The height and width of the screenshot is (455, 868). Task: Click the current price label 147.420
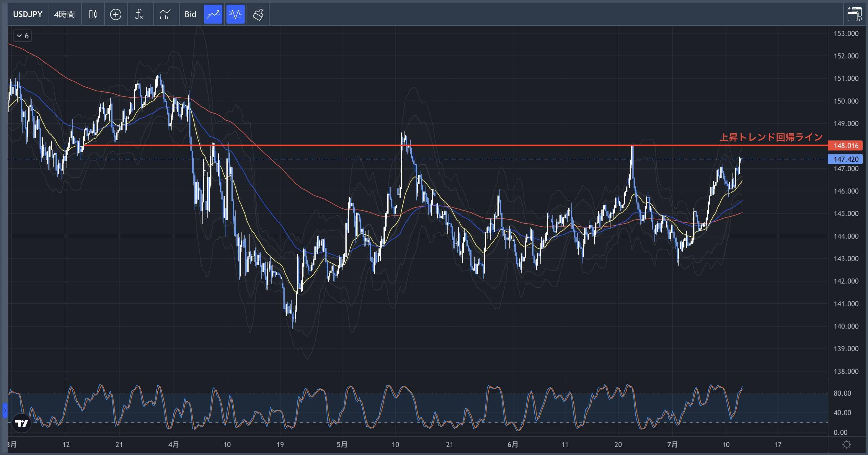845,159
